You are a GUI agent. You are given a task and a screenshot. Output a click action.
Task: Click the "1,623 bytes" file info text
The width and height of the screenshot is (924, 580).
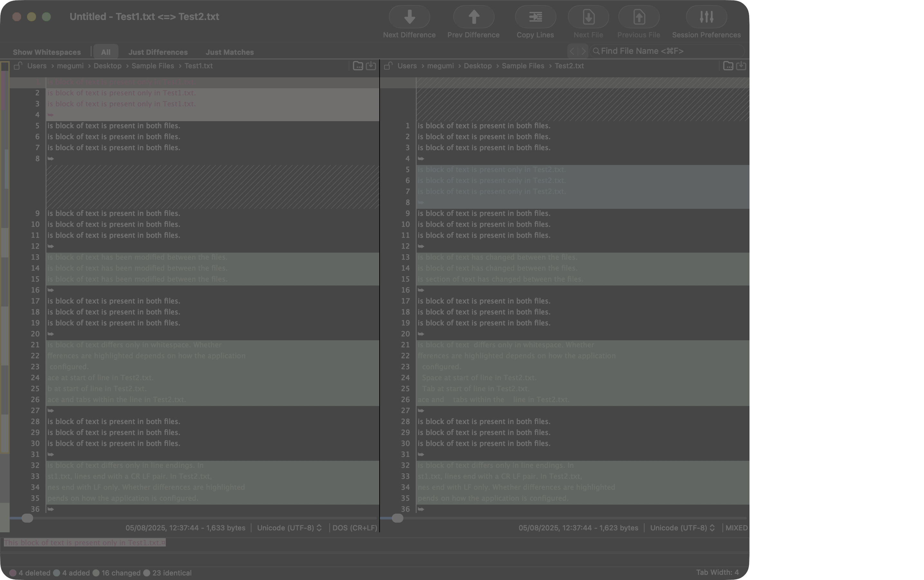pyautogui.click(x=619, y=528)
